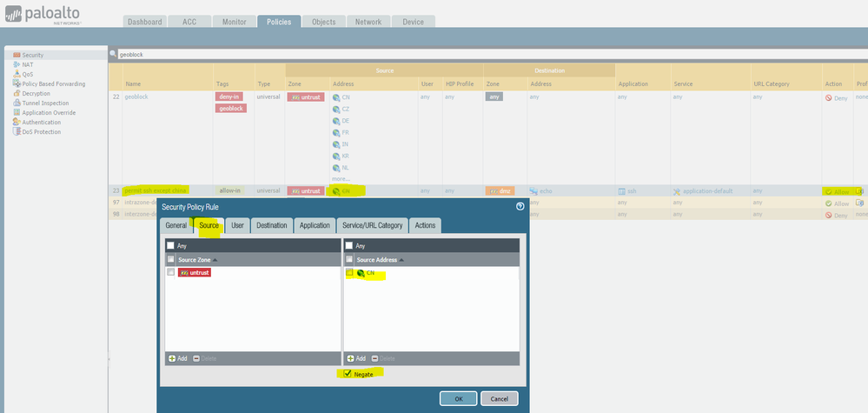The height and width of the screenshot is (413, 868).
Task: Select the Source tab in rule dialog
Action: point(209,225)
